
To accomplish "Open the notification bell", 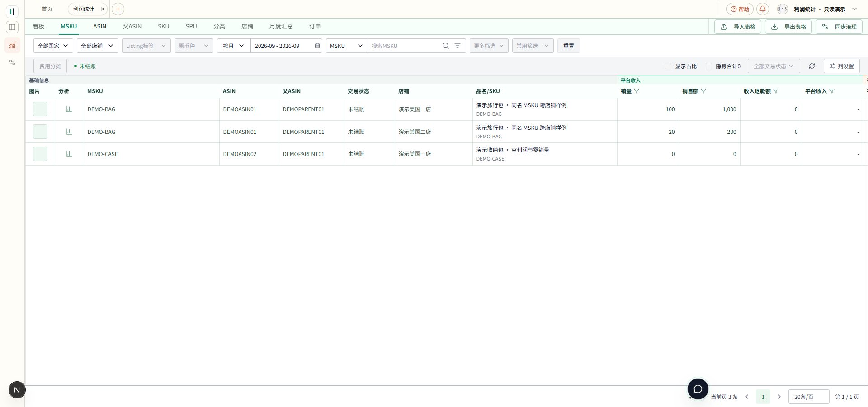I will [x=763, y=9].
